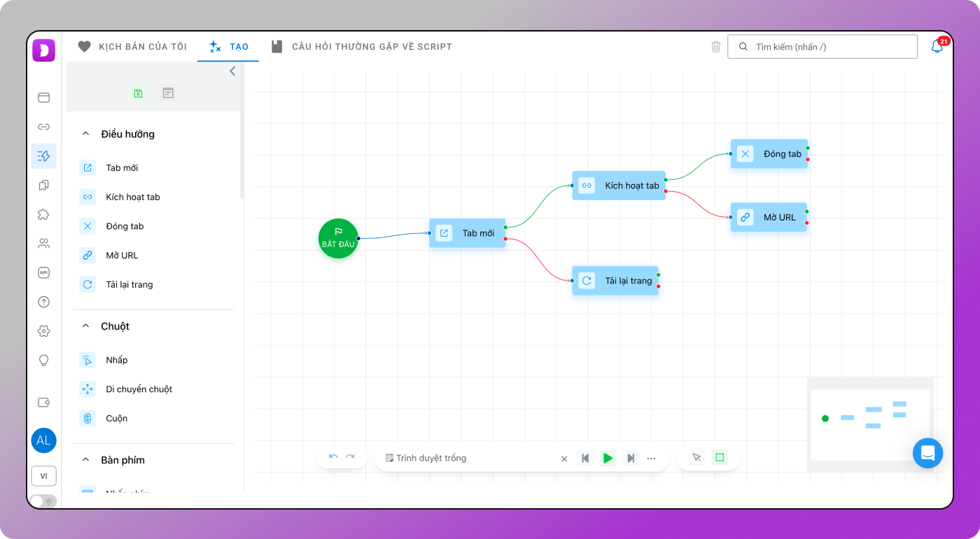Collapse the Điều hướng section

(86, 134)
